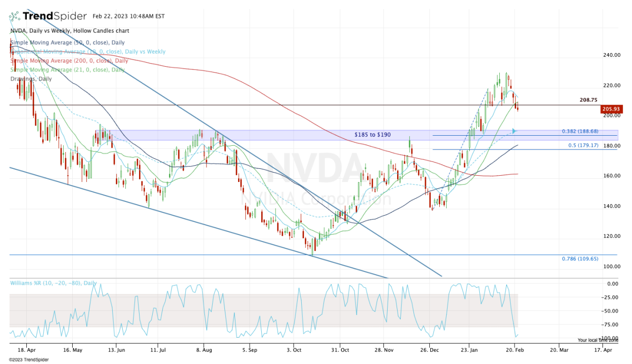Click the 5. Sep date label

(x=250, y=349)
